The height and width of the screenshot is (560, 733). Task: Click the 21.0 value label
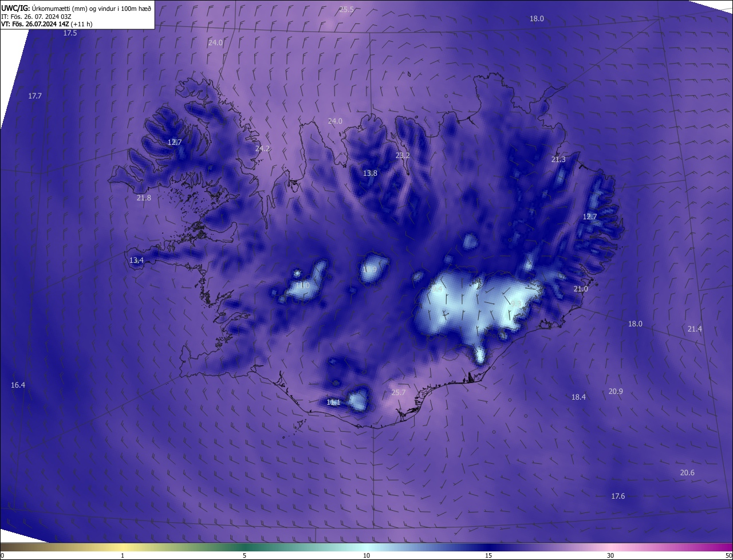(x=581, y=289)
